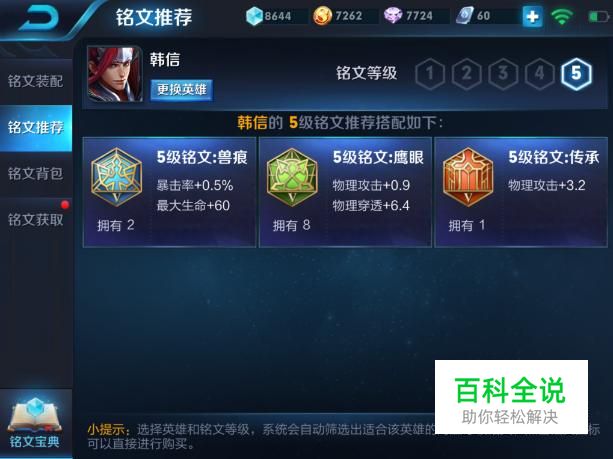Go to the 铭文获取 tab
613x459 pixels.
(36, 219)
